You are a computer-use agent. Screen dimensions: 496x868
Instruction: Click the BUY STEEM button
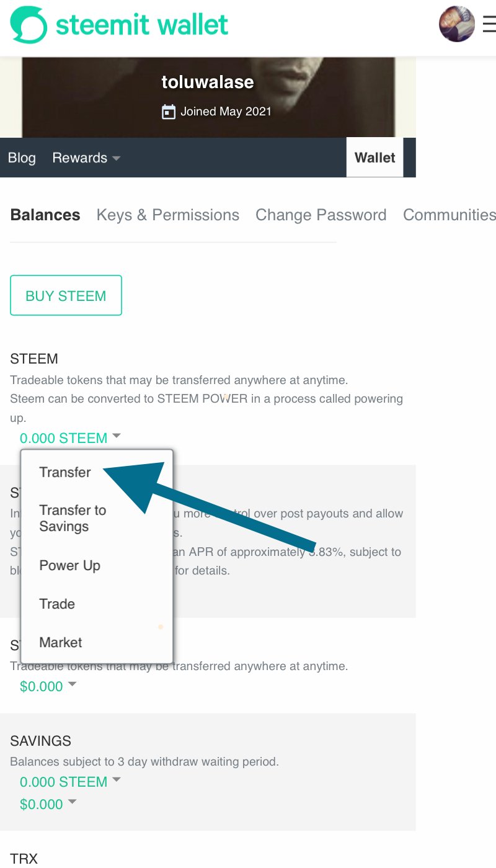(x=66, y=295)
